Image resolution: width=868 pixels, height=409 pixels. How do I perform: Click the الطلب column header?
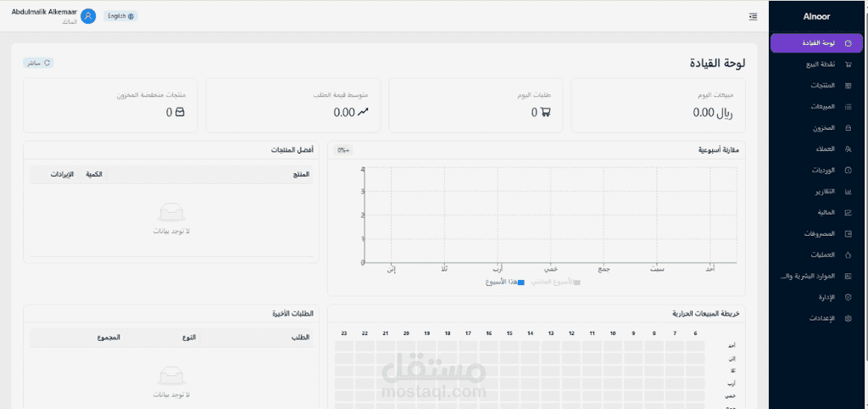pos(301,338)
